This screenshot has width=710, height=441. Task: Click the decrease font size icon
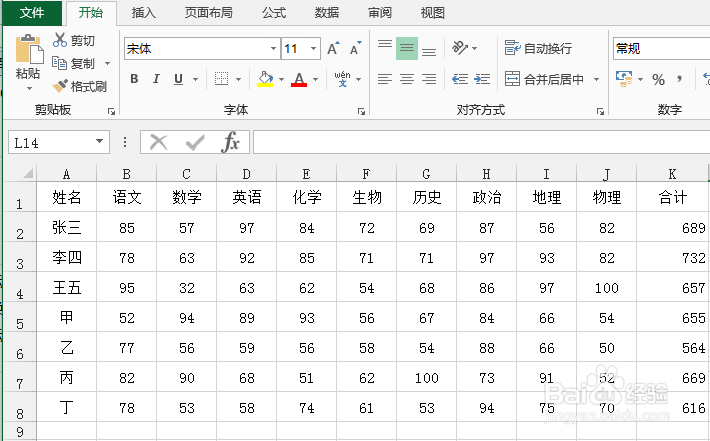(x=356, y=48)
